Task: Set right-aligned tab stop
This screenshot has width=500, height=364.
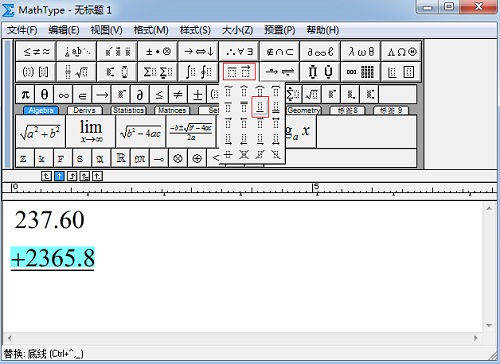Action: [x=72, y=176]
